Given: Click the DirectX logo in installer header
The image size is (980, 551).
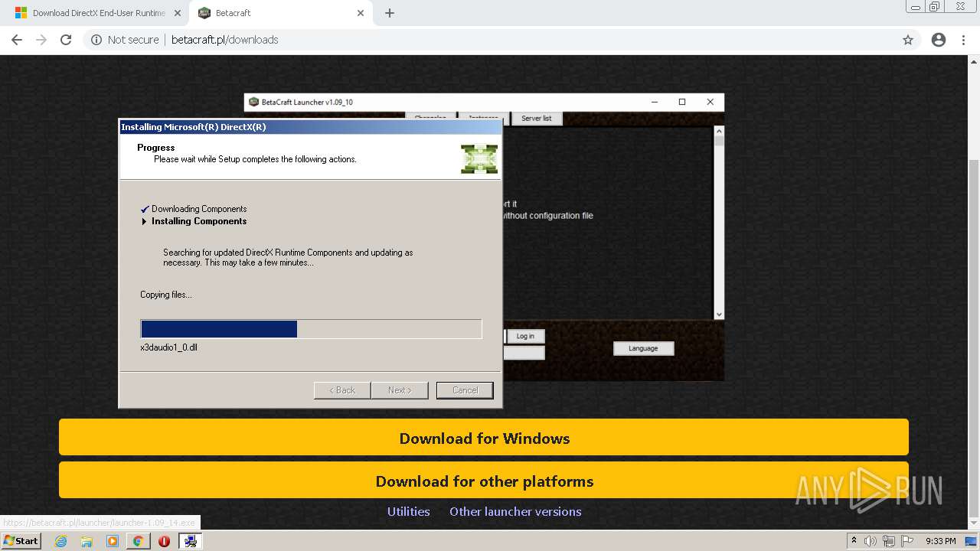Looking at the screenshot, I should click(x=479, y=158).
